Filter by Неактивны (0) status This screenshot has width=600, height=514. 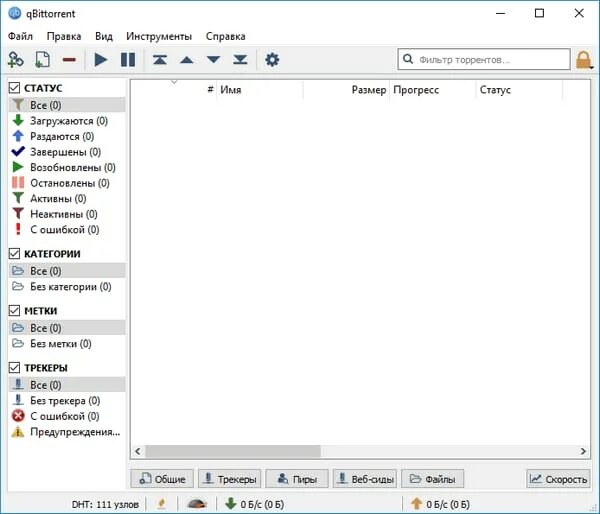[x=67, y=214]
